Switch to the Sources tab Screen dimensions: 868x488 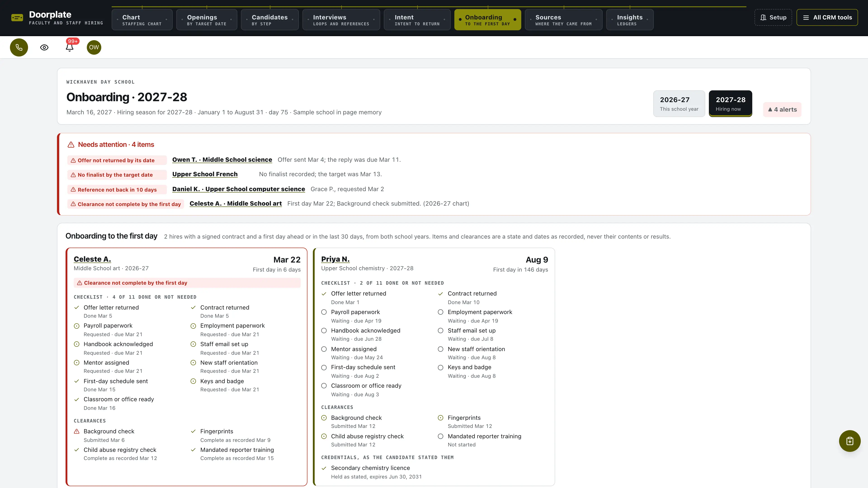coord(563,20)
